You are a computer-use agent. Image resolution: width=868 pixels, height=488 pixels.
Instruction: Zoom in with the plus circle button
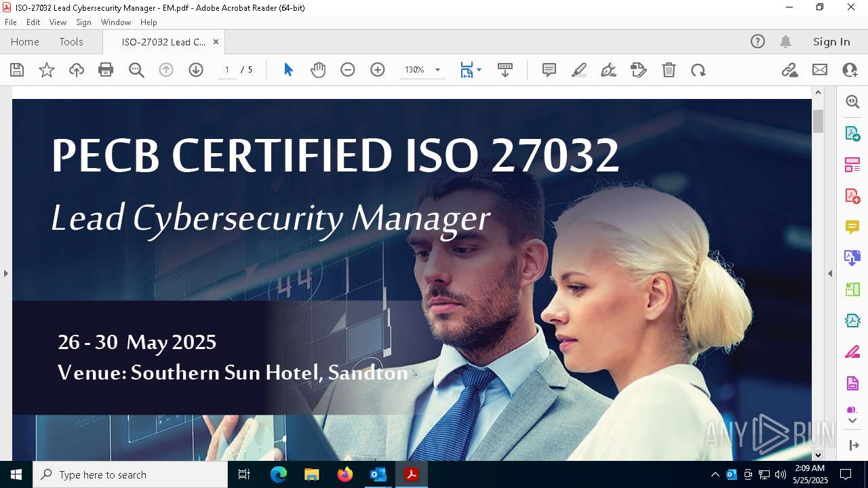(378, 70)
